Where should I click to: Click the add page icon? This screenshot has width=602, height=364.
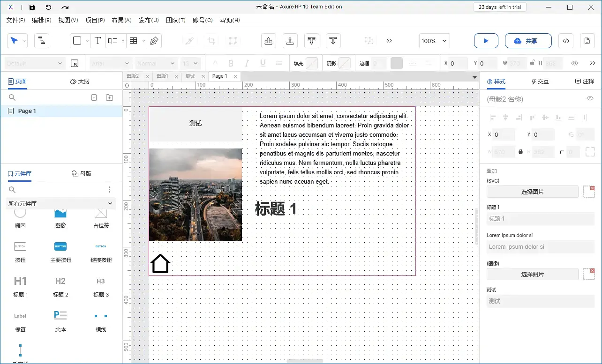pos(94,97)
